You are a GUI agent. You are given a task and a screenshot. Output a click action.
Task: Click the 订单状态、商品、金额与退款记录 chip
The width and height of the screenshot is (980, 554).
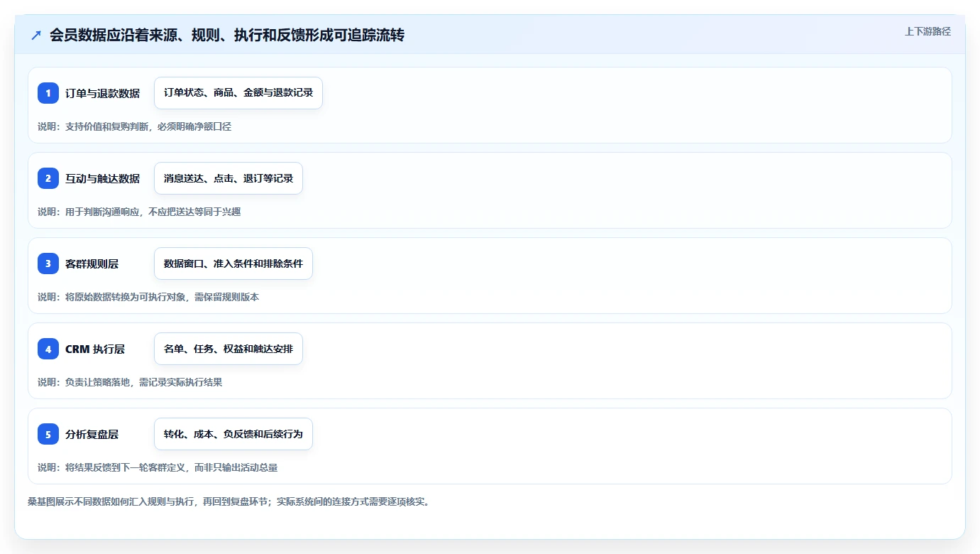pyautogui.click(x=238, y=93)
